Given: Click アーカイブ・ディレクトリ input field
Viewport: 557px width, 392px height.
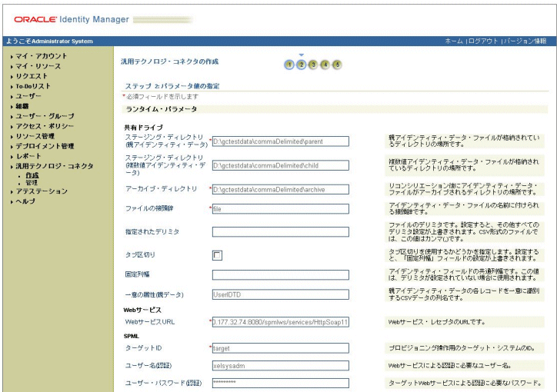Looking at the screenshot, I should [281, 189].
